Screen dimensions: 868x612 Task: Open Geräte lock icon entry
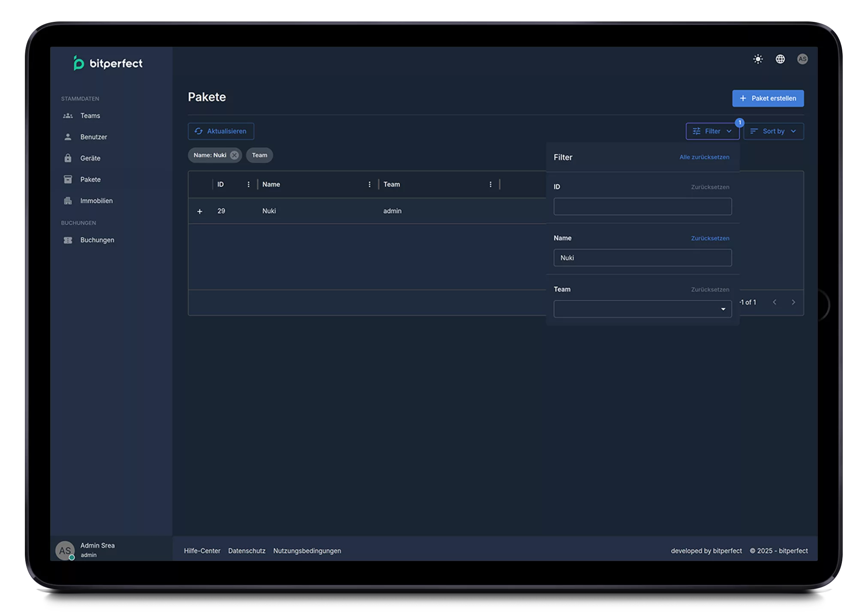[x=90, y=158]
